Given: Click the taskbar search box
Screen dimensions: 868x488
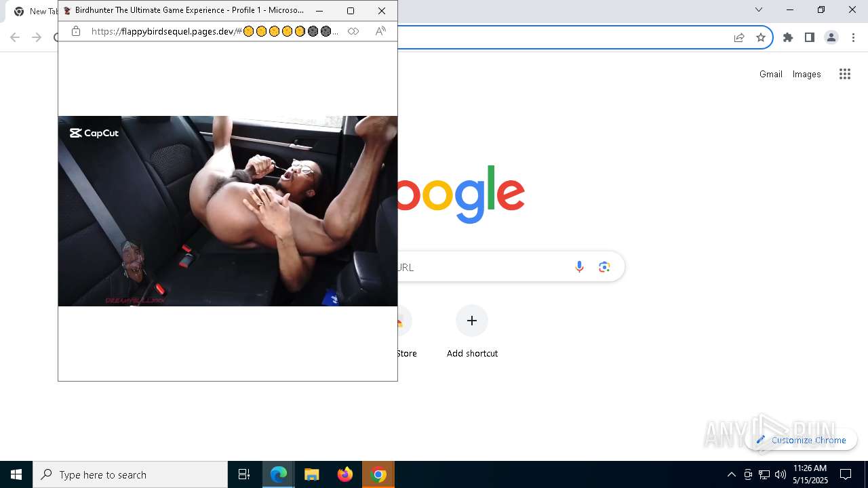Looking at the screenshot, I should click(x=130, y=474).
